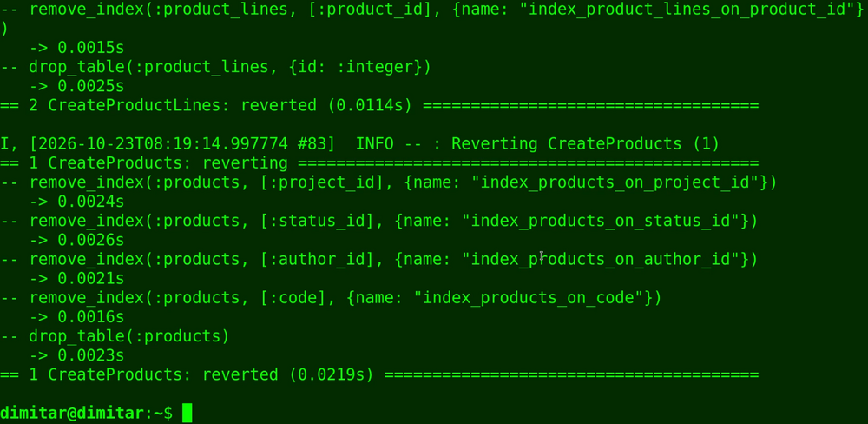Click the remove_index line for project_id
The height and width of the screenshot is (424, 868).
pyautogui.click(x=389, y=182)
